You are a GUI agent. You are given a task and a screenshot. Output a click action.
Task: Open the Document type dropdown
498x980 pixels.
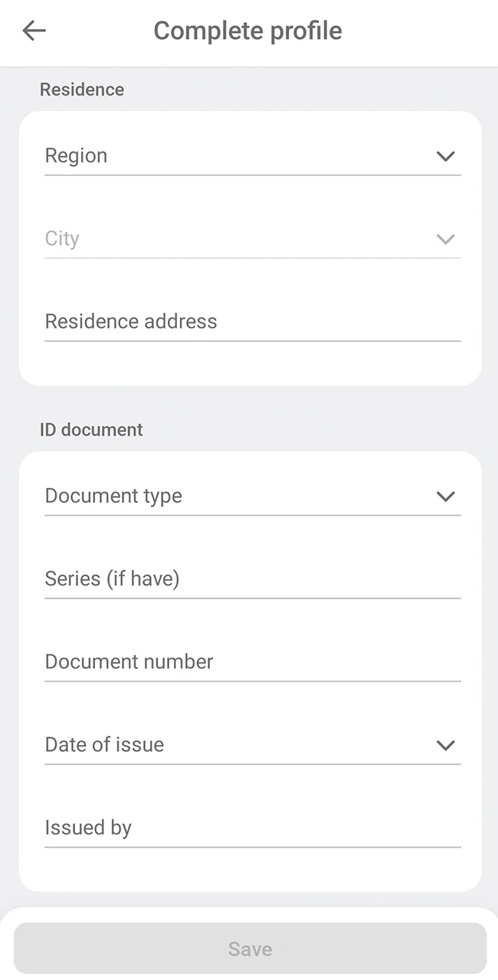(249, 496)
